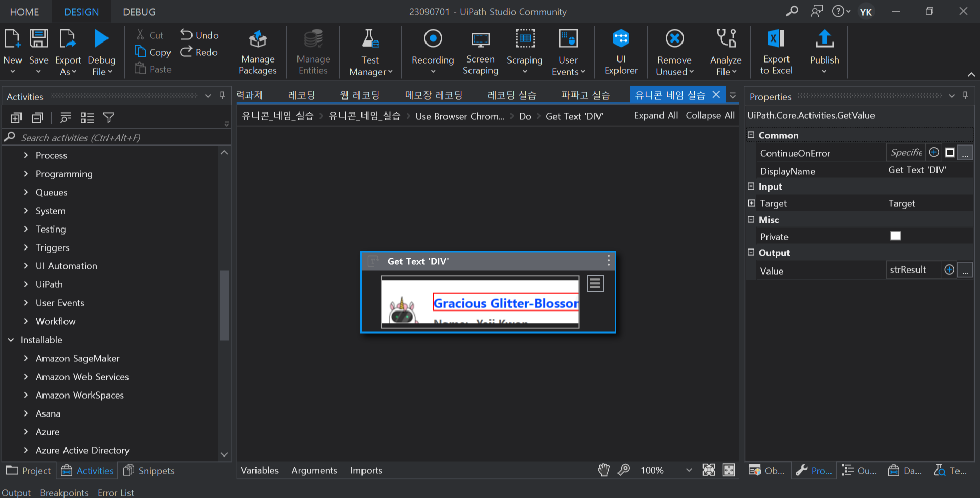Click the New file icon
This screenshot has height=498, width=980.
[x=12, y=39]
